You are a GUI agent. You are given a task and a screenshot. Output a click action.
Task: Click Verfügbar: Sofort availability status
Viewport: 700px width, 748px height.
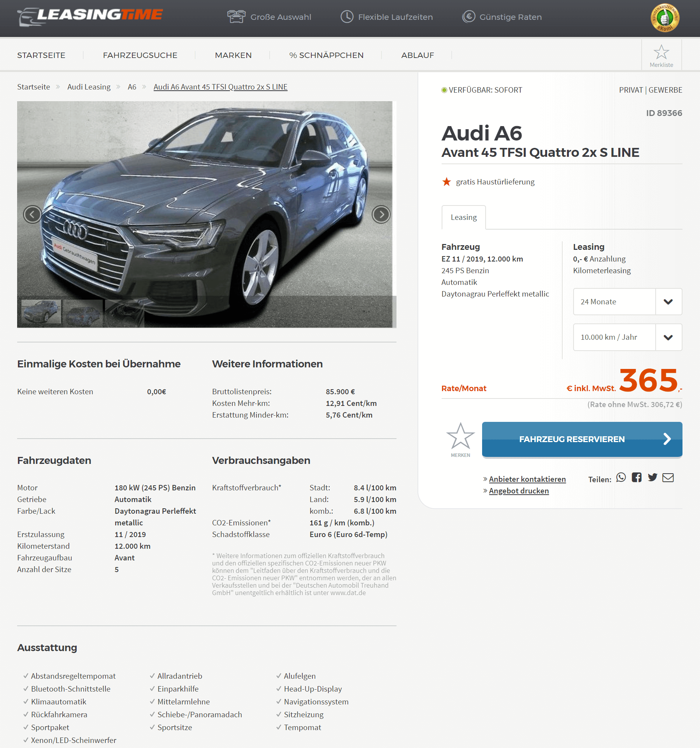coord(482,90)
